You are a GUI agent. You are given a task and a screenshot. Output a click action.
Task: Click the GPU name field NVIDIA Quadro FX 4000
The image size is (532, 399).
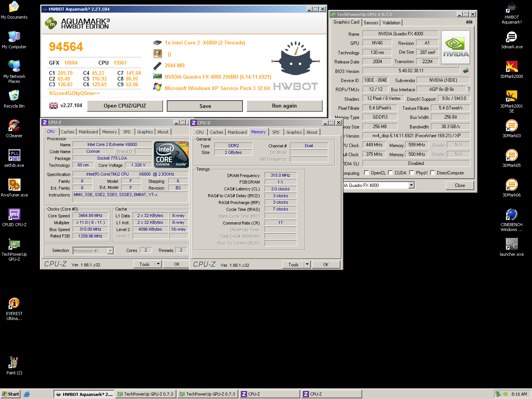[401, 34]
